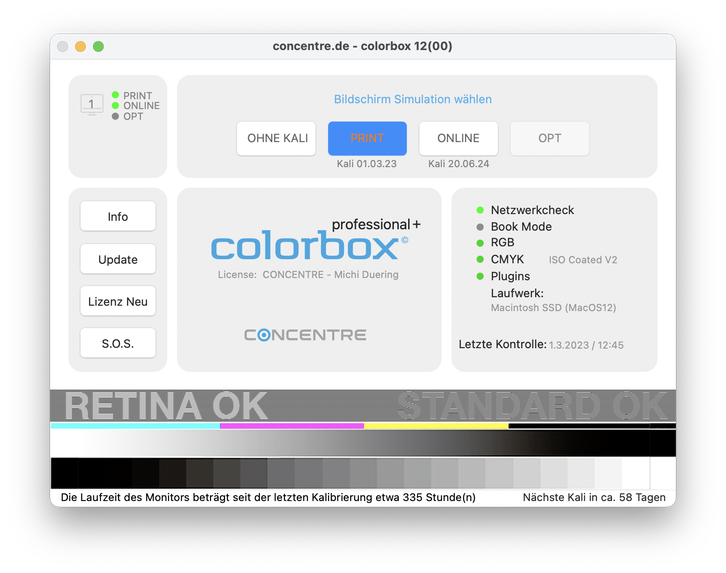
Task: Minimize the colorbox window with yellow button
Action: pyautogui.click(x=81, y=46)
